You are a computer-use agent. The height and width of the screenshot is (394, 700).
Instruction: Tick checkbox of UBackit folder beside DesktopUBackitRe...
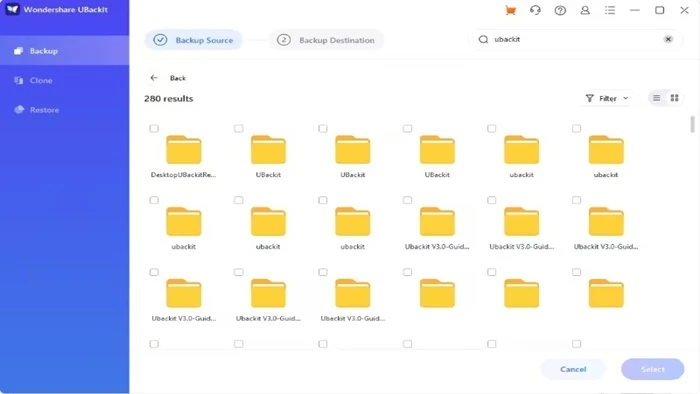point(238,129)
